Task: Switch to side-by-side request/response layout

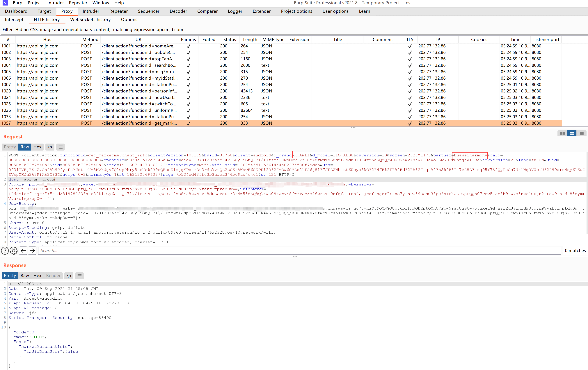Action: tap(562, 133)
